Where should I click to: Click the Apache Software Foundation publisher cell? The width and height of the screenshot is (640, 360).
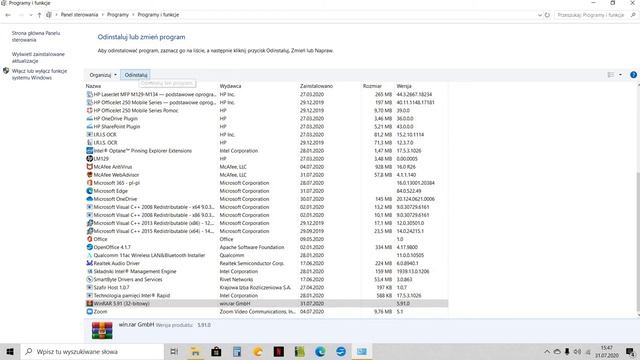(x=252, y=247)
